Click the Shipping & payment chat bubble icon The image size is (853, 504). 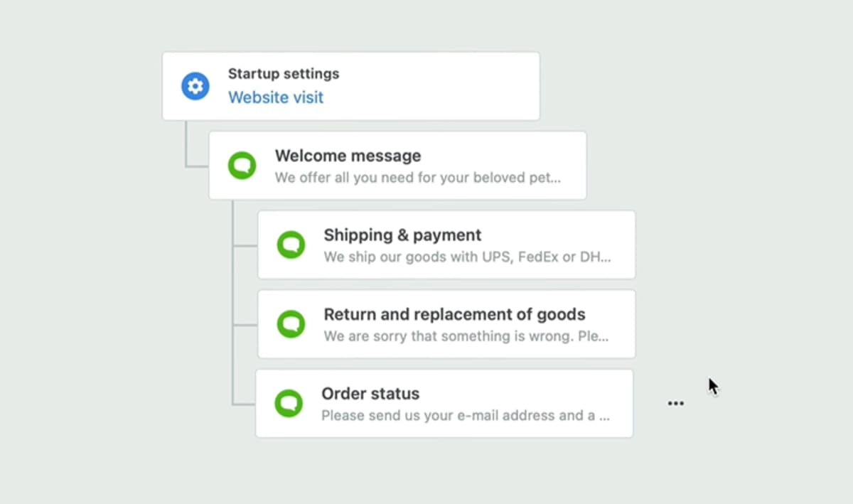(291, 245)
